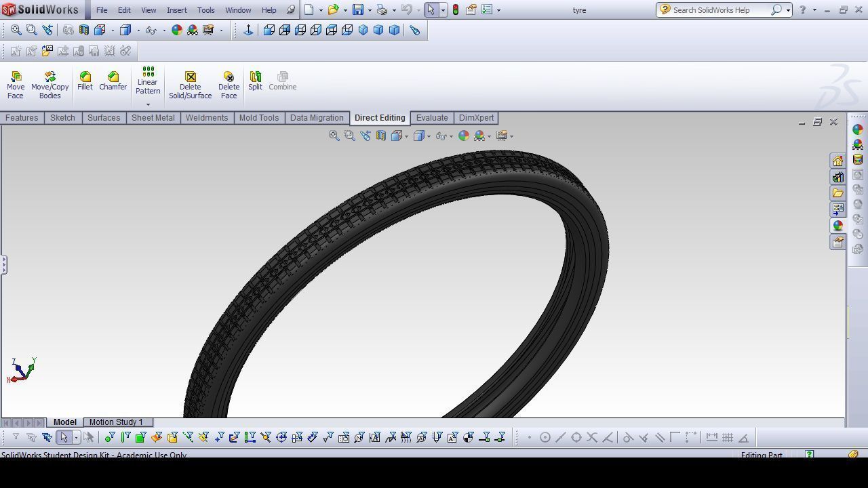Activate the Split tool
Screen dimensions: 868x488
pos(255,81)
